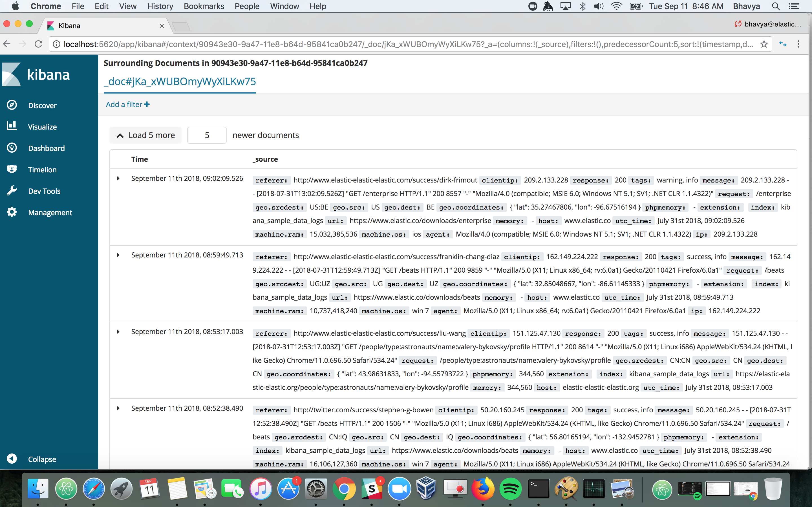The width and height of the screenshot is (812, 507).
Task: Expand the 09:02:09.526 document row
Action: pyautogui.click(x=118, y=179)
